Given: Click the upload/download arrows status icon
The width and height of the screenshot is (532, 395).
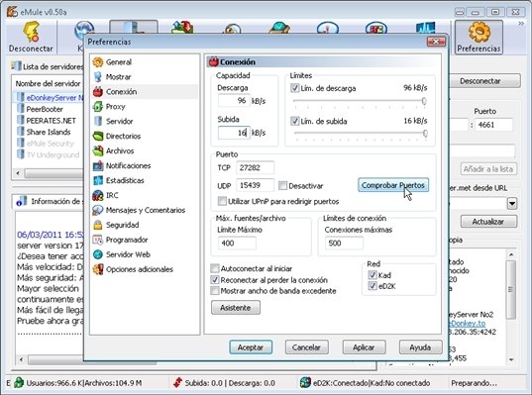Looking at the screenshot, I should pos(177,383).
